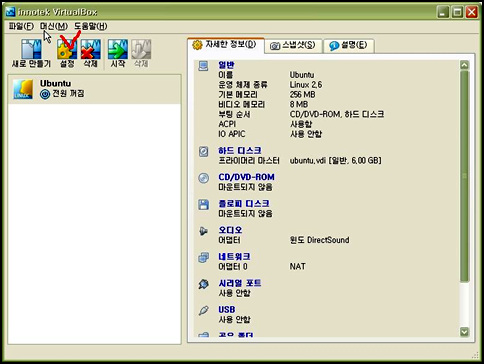Switch to the 자세한 정보(D) tab
This screenshot has height=364, width=484.
(226, 45)
